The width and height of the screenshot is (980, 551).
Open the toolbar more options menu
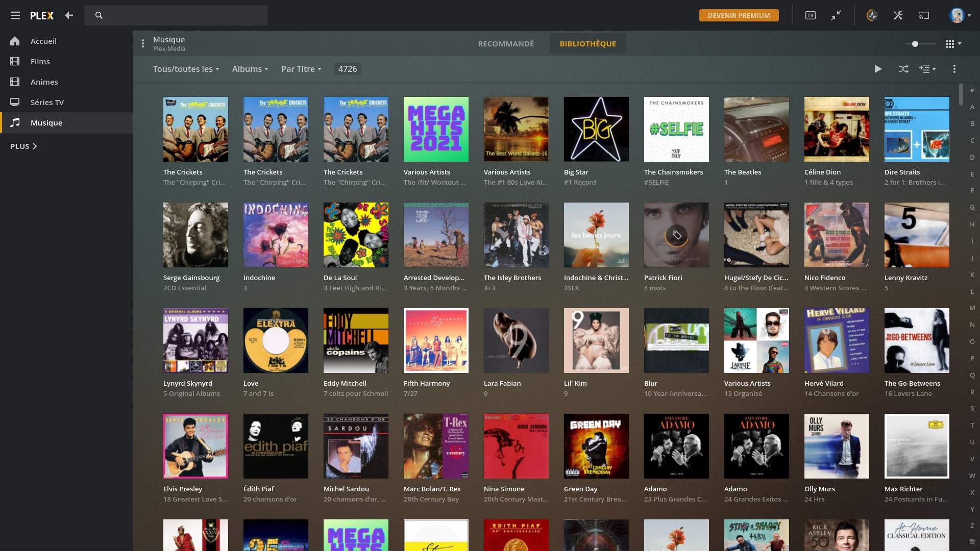tap(954, 69)
